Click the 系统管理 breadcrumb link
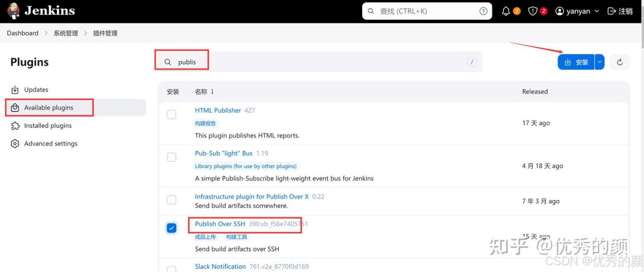Image resolution: width=644 pixels, height=272 pixels. pyautogui.click(x=66, y=33)
